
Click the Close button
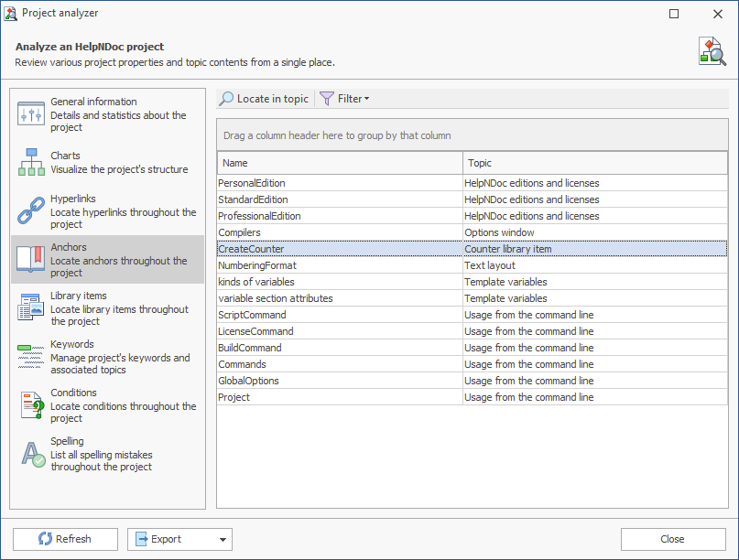pyautogui.click(x=673, y=539)
